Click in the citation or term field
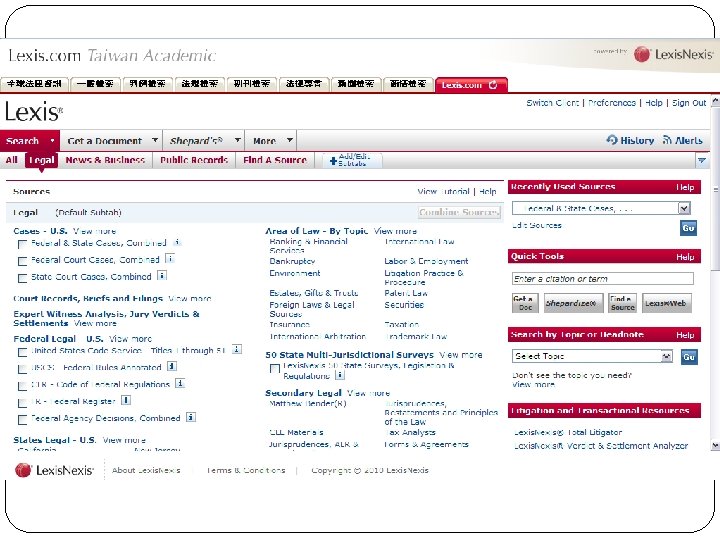The height and width of the screenshot is (540, 720). (x=602, y=279)
